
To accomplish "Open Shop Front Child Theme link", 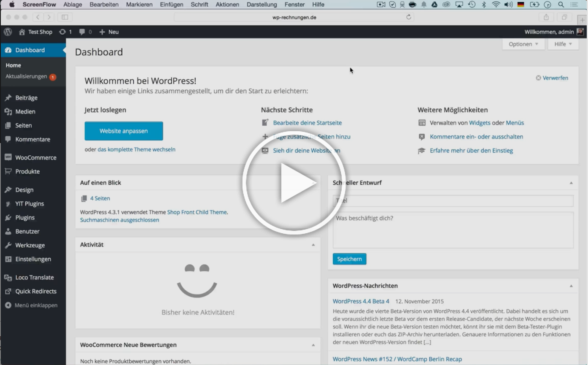I will coord(197,212).
